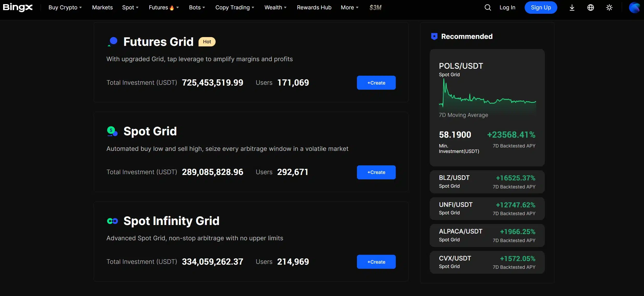Image resolution: width=644 pixels, height=296 pixels.
Task: Go to the Markets page
Action: point(102,8)
